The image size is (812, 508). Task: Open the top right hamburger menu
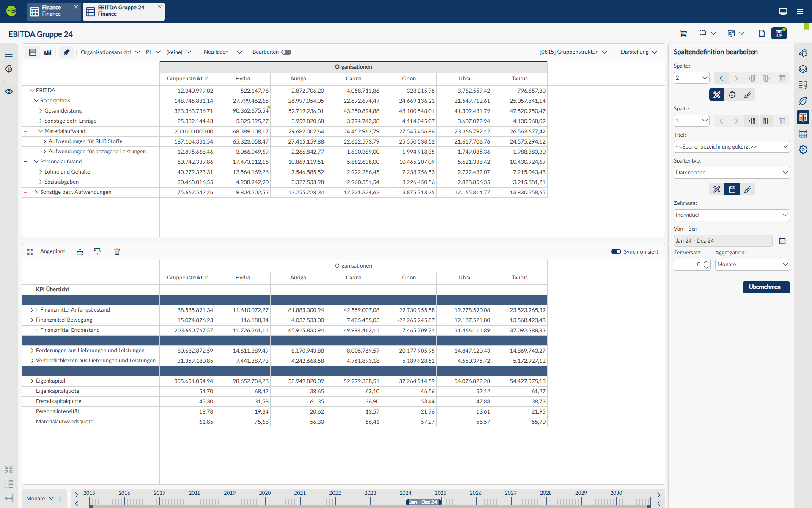[800, 11]
